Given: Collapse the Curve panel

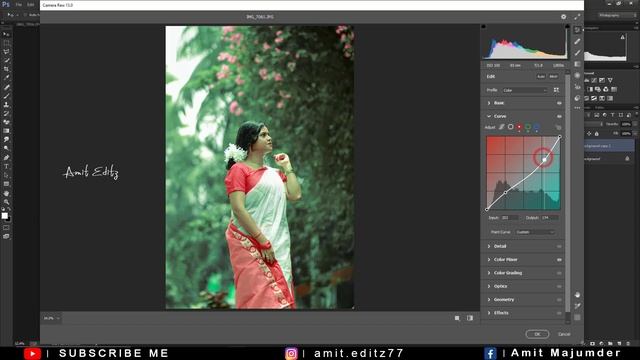Looking at the screenshot, I should 489,116.
